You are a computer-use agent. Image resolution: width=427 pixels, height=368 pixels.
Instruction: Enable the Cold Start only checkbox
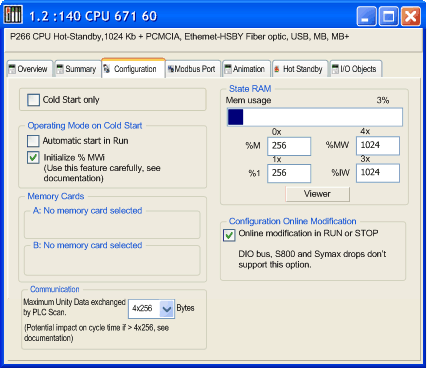33,100
